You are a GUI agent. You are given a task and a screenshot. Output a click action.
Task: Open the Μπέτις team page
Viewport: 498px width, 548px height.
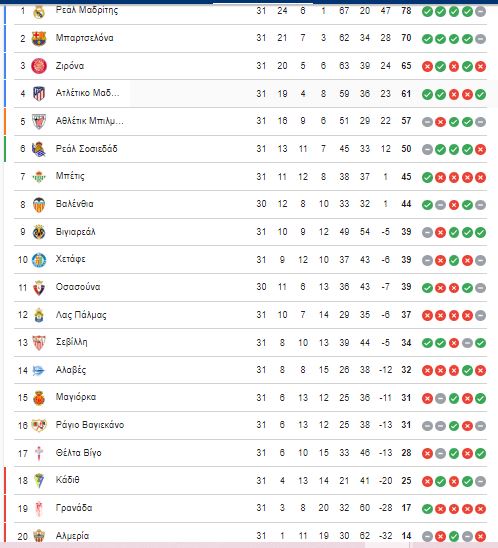[x=70, y=176]
